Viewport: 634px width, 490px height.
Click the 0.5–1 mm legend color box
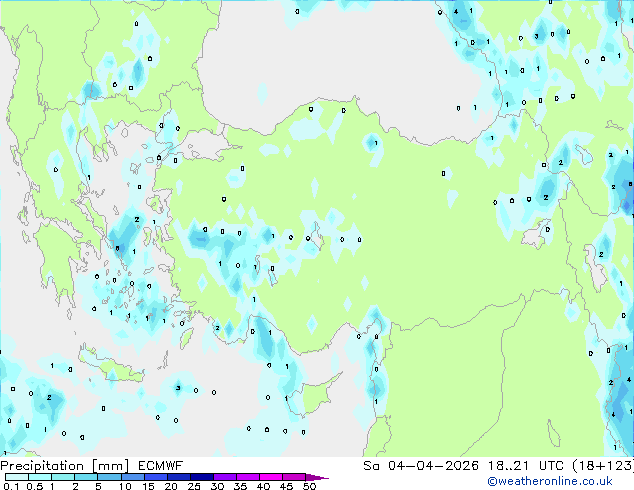(x=40, y=477)
